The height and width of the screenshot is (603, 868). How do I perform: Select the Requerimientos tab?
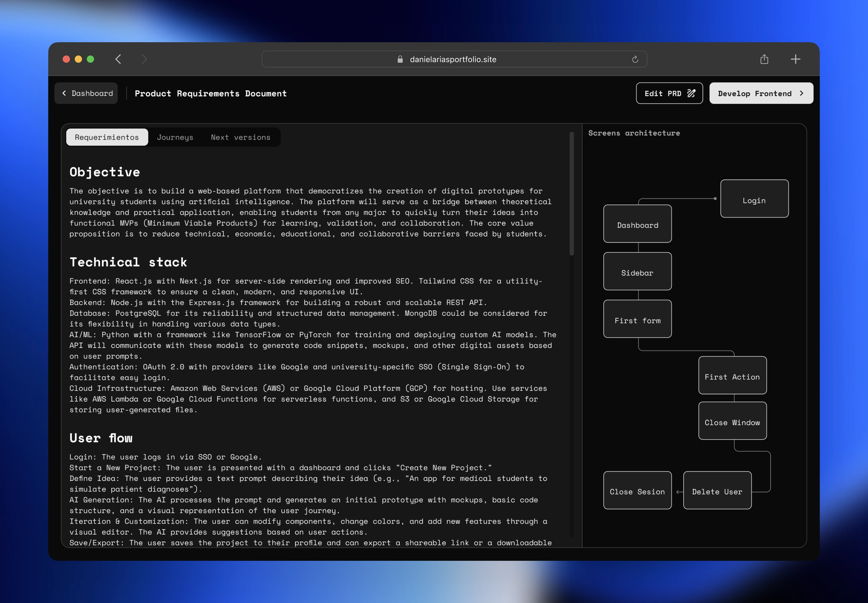click(x=107, y=137)
